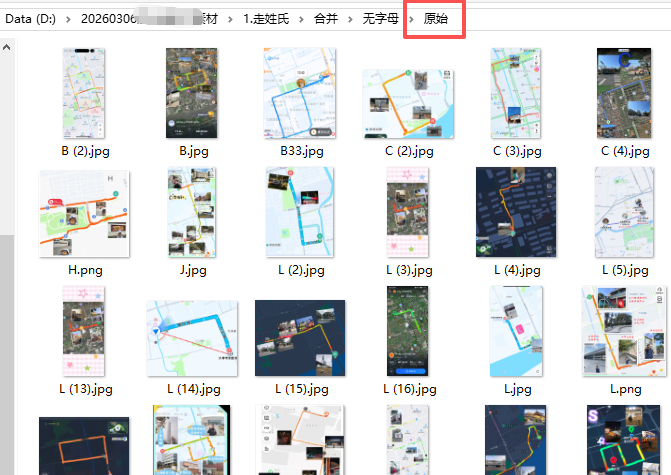The image size is (671, 475).
Task: Open the B (2).jpg thumbnail
Action: pos(84,93)
